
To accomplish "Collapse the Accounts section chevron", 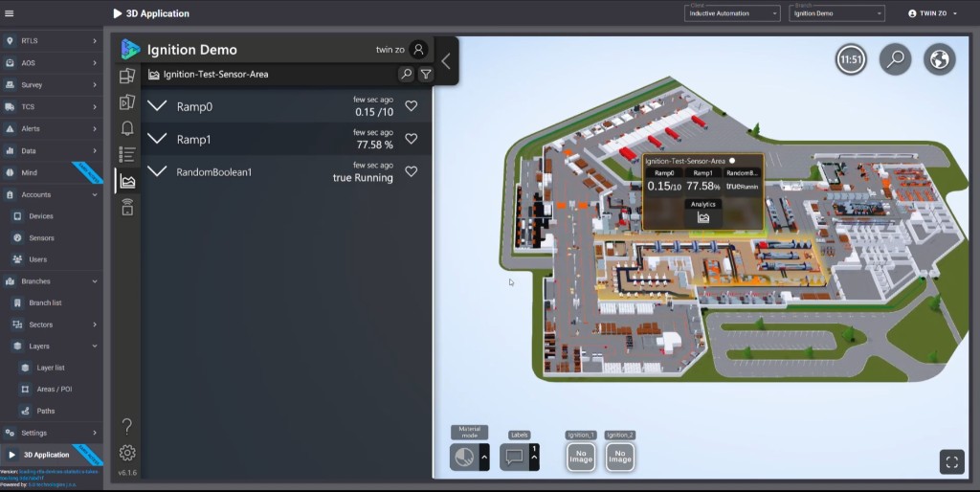I will pos(95,195).
